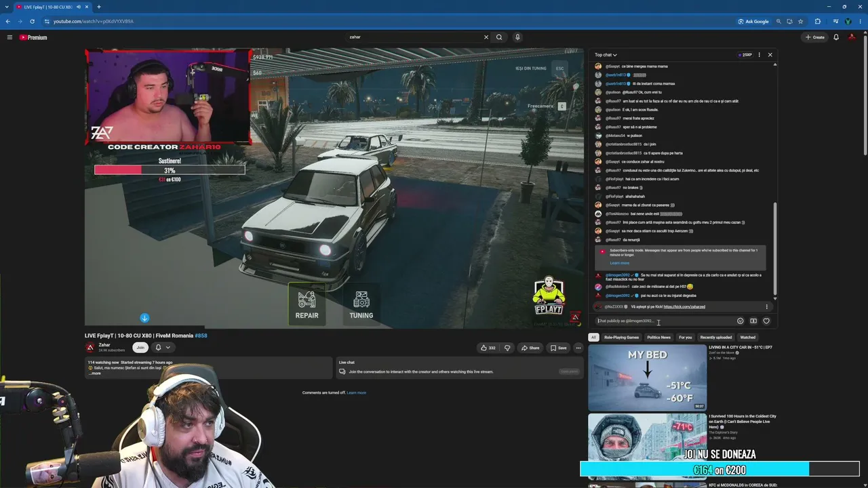868x488 pixels.
Task: Open the Zahar channel avatar
Action: tap(90, 348)
